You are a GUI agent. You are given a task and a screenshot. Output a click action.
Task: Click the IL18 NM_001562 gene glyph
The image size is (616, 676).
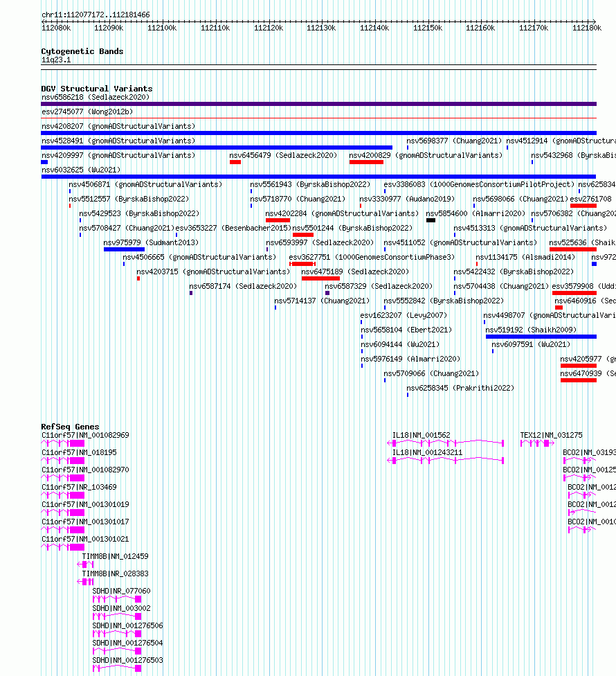446,443
